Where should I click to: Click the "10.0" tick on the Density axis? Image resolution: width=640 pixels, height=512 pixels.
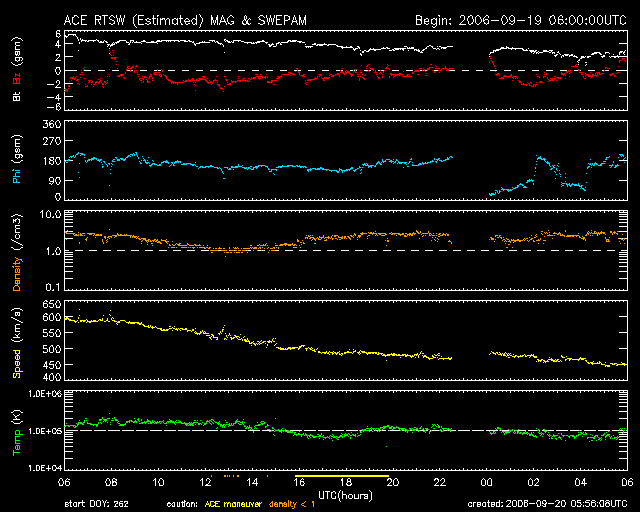[50, 215]
